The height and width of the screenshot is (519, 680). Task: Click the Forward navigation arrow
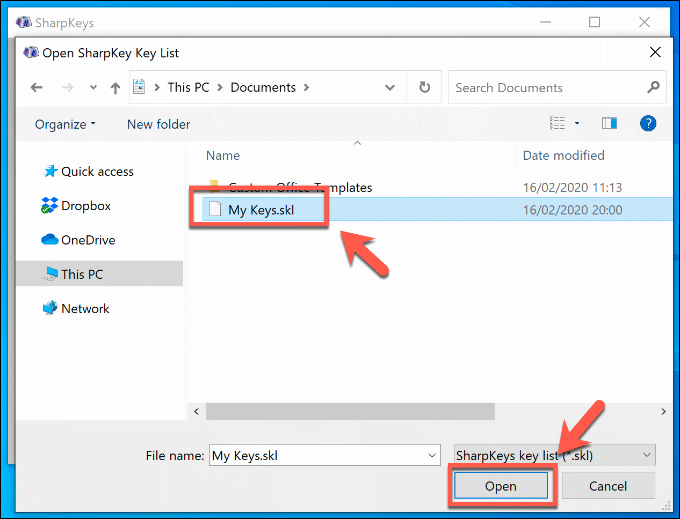pyautogui.click(x=68, y=88)
